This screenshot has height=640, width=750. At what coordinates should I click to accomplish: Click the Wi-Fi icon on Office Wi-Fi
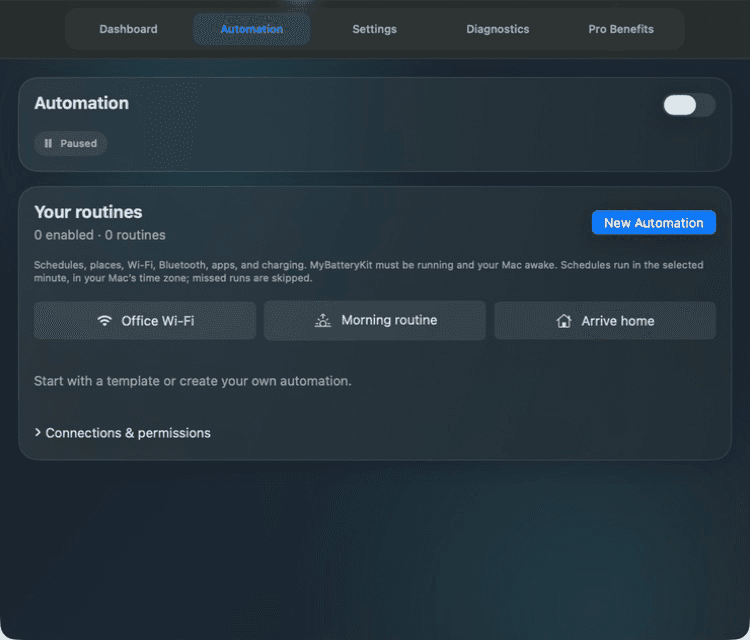point(104,321)
